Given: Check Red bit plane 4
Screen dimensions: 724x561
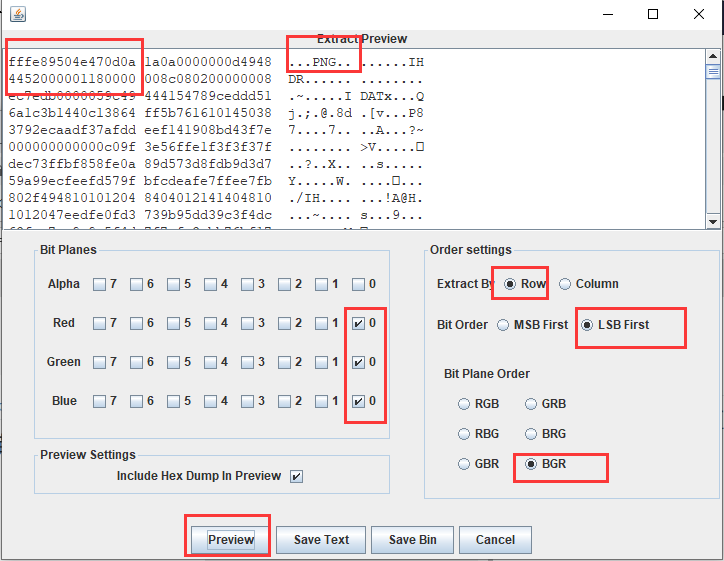Looking at the screenshot, I should pos(210,323).
